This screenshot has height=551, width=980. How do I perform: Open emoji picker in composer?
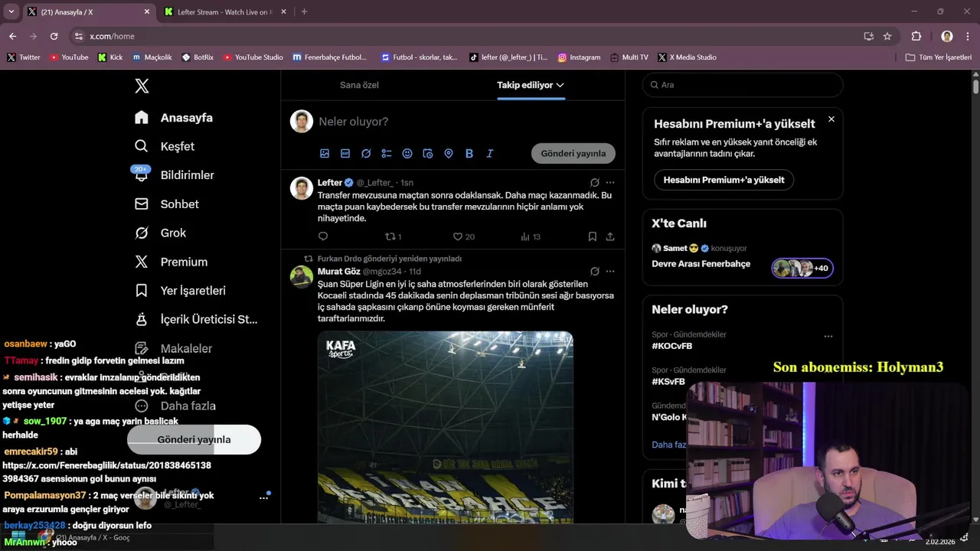407,154
